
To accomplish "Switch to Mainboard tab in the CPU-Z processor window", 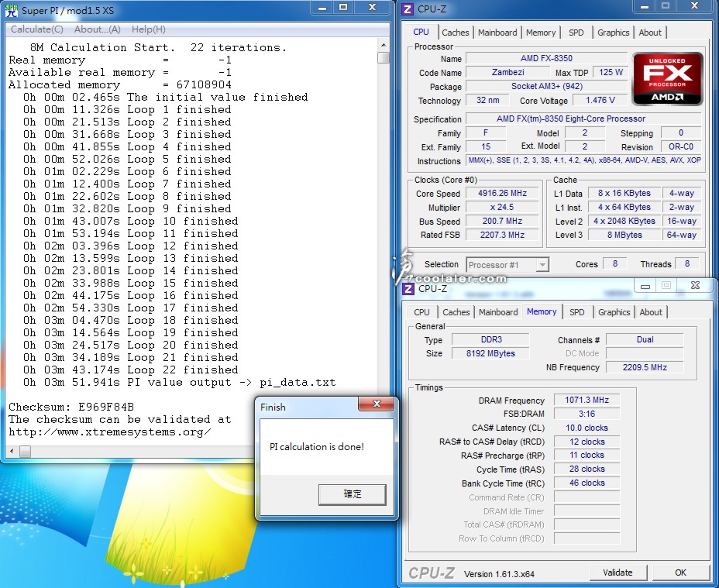I will click(x=497, y=33).
